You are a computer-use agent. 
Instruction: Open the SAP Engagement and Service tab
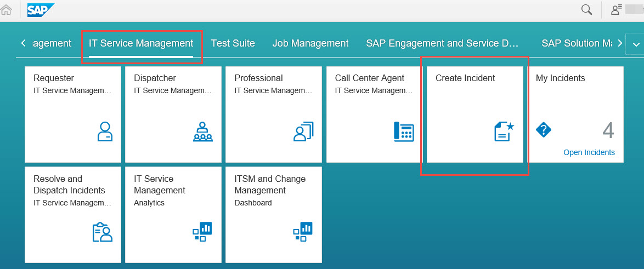(x=442, y=43)
